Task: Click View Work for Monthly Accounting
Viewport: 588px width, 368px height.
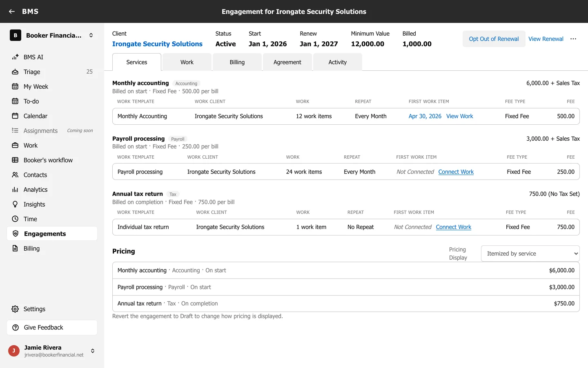Action: click(x=460, y=116)
